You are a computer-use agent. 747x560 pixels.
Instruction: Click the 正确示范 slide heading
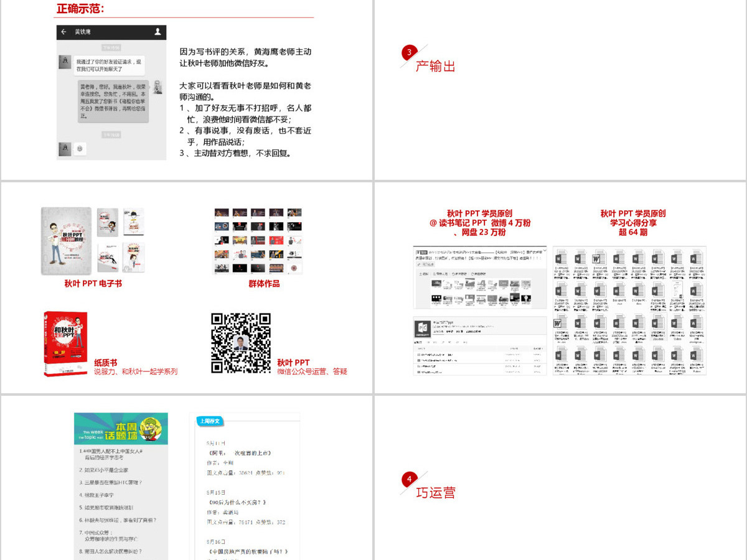80,9
